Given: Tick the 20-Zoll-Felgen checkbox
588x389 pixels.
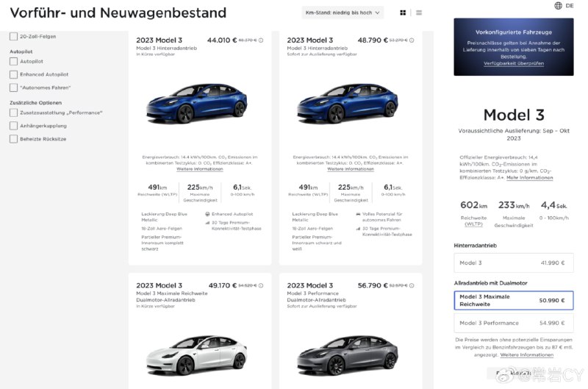Looking at the screenshot, I should [x=13, y=36].
